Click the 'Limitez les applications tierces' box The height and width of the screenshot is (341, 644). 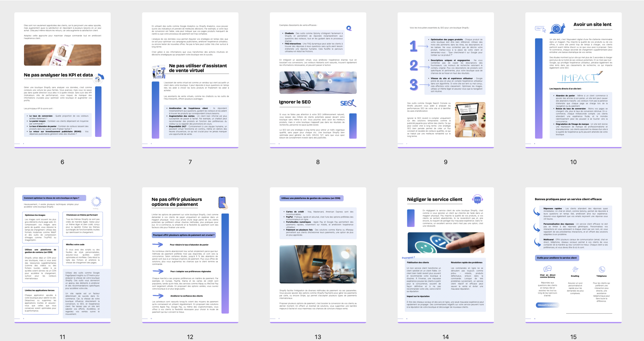tap(41, 300)
